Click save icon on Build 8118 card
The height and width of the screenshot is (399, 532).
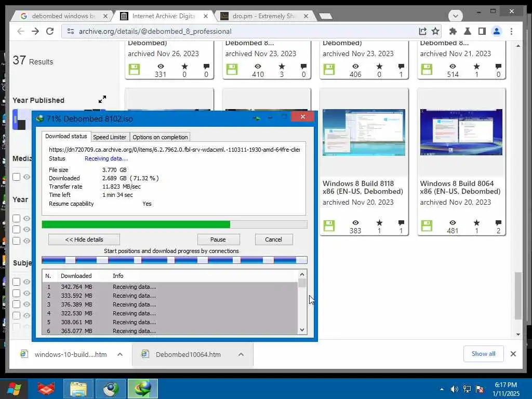tap(329, 225)
